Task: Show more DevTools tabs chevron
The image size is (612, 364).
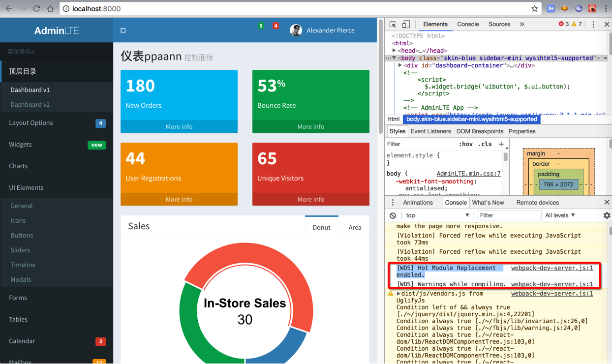Action: click(522, 24)
